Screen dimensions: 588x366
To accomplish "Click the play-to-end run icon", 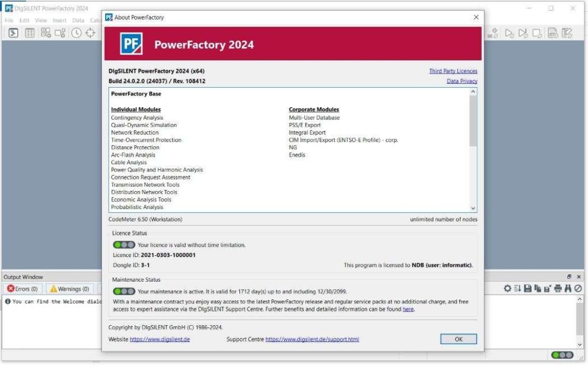I will [x=523, y=33].
